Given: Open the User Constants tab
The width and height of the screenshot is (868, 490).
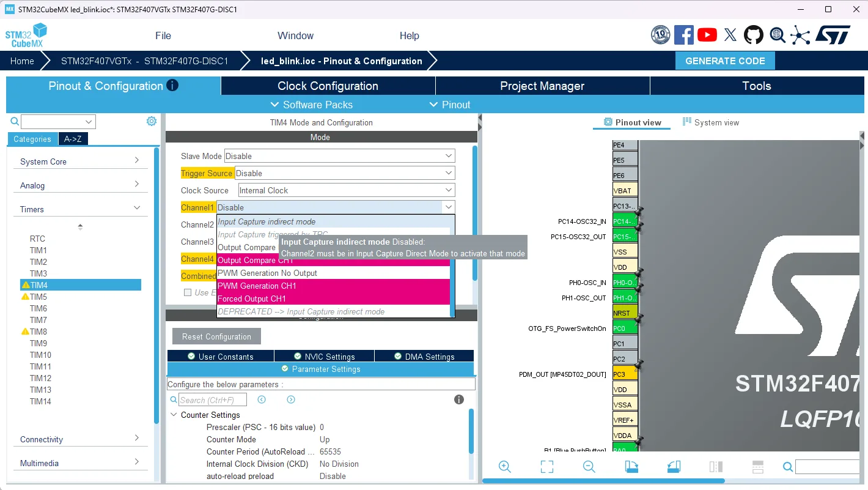Looking at the screenshot, I should click(x=221, y=357).
